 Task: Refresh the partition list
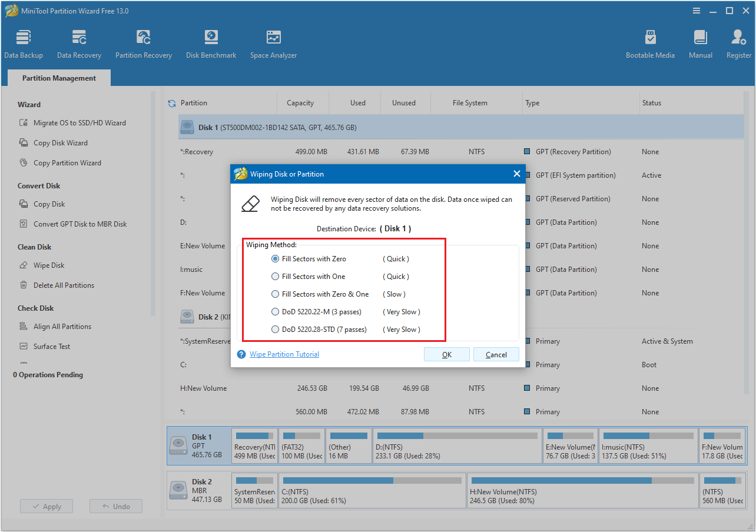[171, 102]
